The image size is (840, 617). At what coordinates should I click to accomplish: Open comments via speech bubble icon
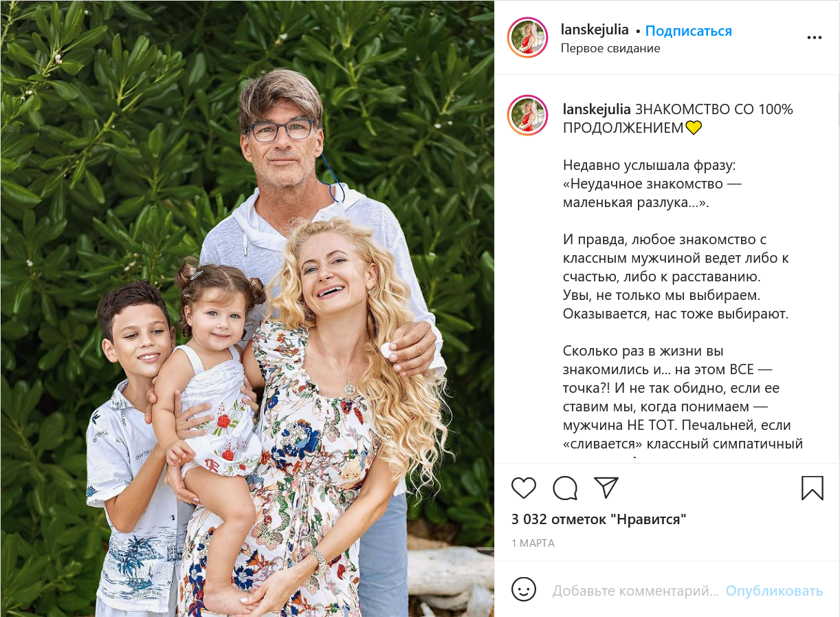[x=565, y=488]
